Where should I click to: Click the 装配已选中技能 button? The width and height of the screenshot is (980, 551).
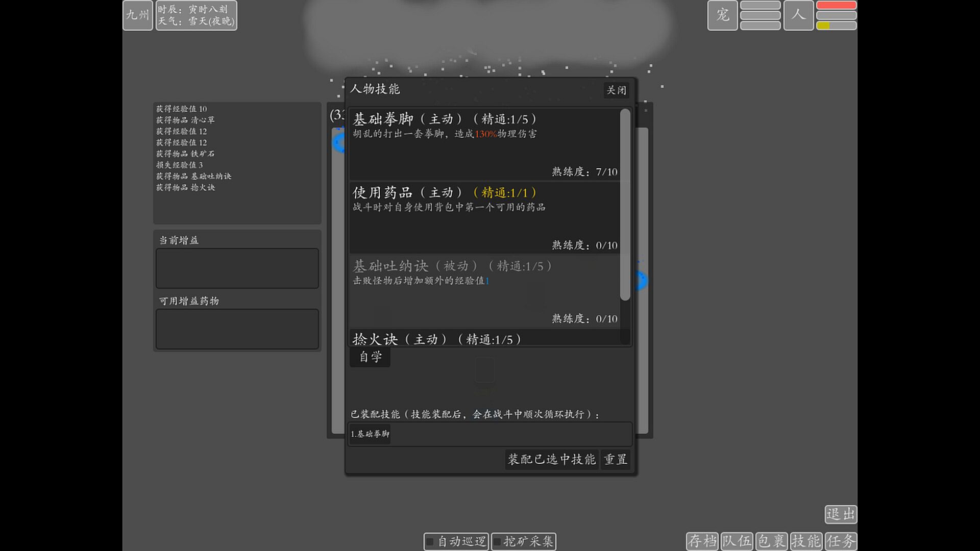pos(551,459)
